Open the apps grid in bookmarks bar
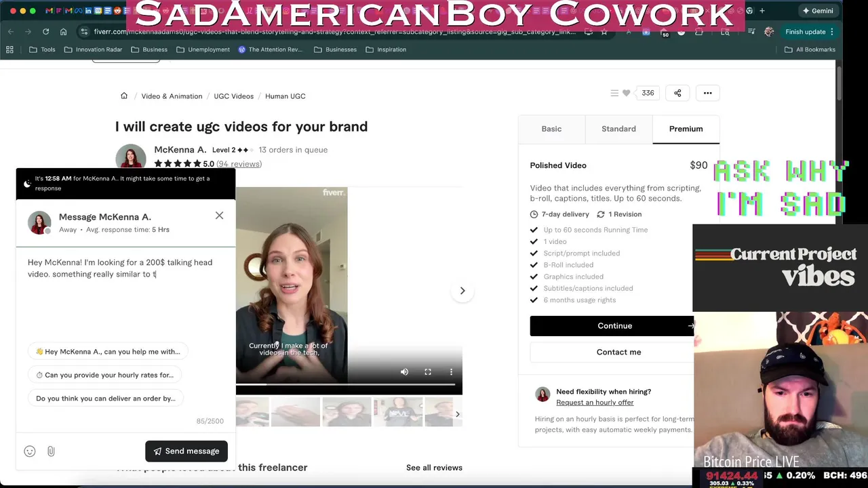The height and width of the screenshot is (488, 868). (9, 49)
